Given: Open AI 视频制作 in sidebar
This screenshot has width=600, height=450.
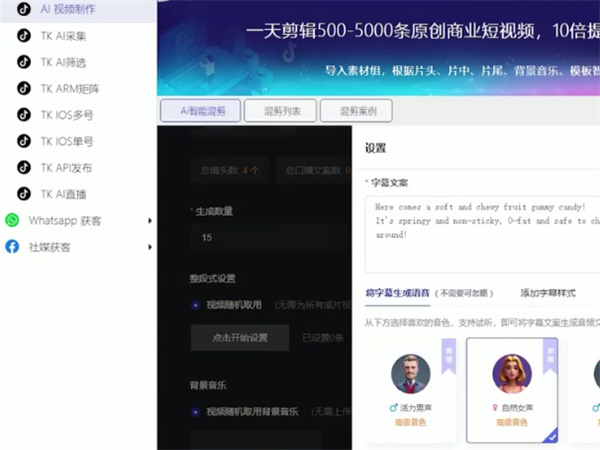Looking at the screenshot, I should pos(78,9).
